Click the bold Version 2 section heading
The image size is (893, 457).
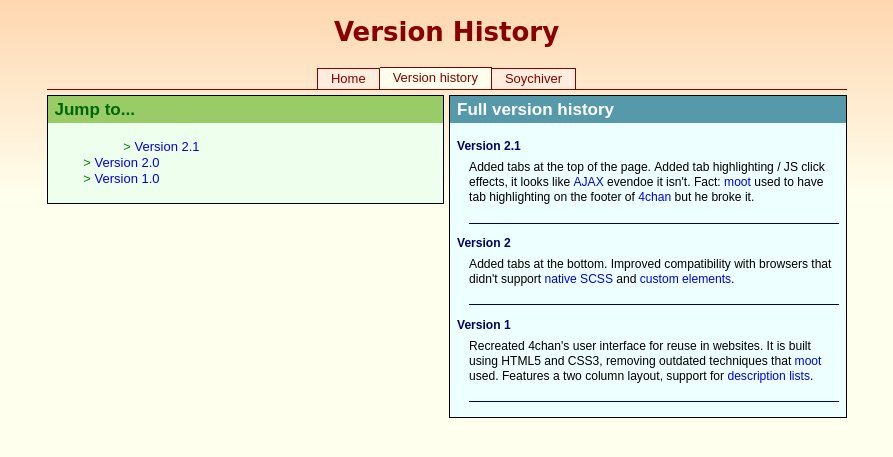(483, 243)
